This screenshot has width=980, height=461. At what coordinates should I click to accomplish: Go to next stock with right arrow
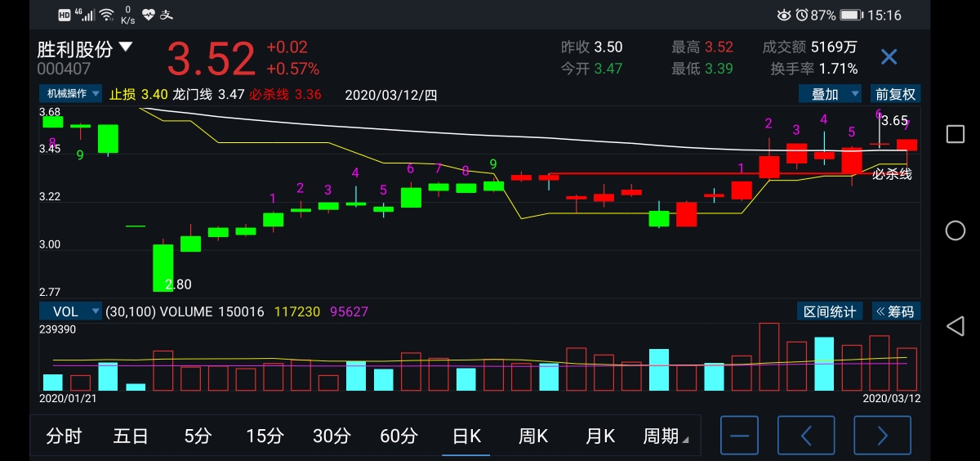click(882, 436)
